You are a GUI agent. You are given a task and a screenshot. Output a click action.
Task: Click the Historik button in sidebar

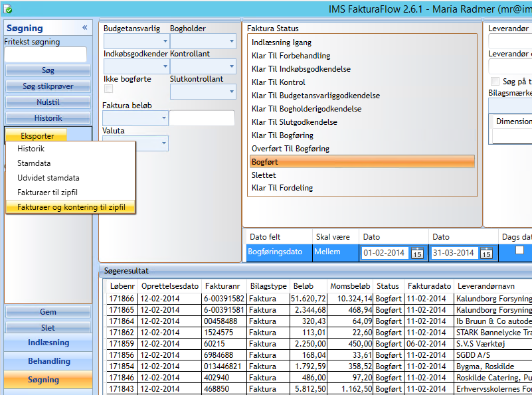click(x=48, y=118)
